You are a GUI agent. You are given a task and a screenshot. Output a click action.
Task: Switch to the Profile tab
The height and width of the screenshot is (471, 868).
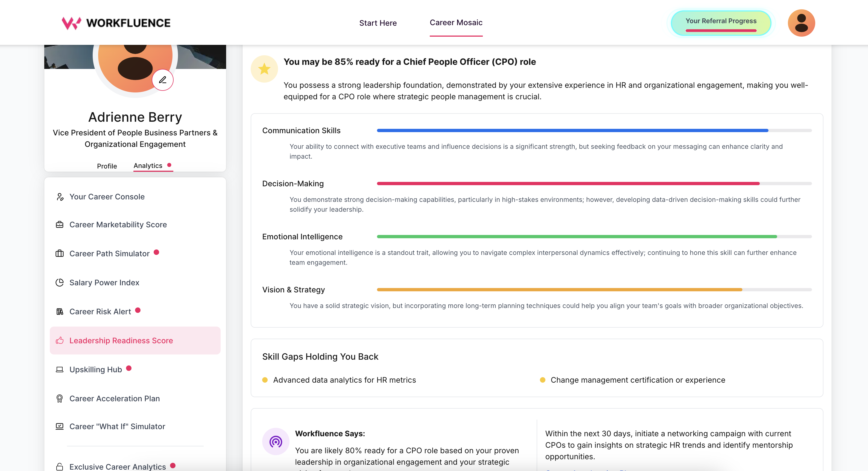click(x=107, y=166)
